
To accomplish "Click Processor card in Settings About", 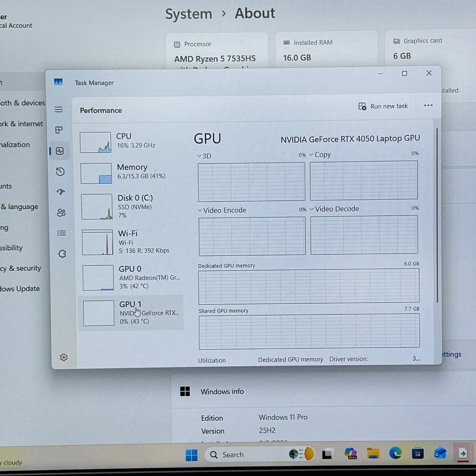I will 217,51.
